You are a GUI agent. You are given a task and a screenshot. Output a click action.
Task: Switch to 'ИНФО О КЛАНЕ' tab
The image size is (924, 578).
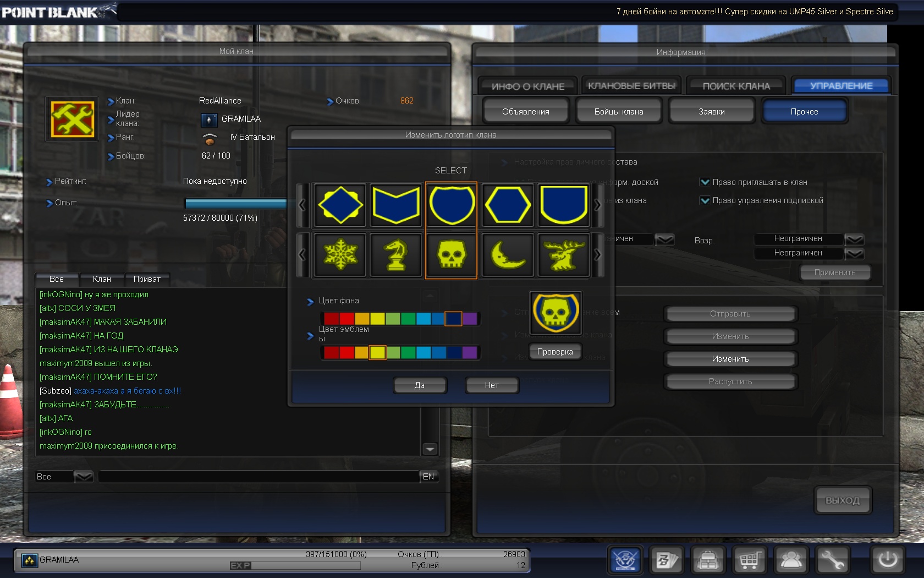click(x=528, y=86)
